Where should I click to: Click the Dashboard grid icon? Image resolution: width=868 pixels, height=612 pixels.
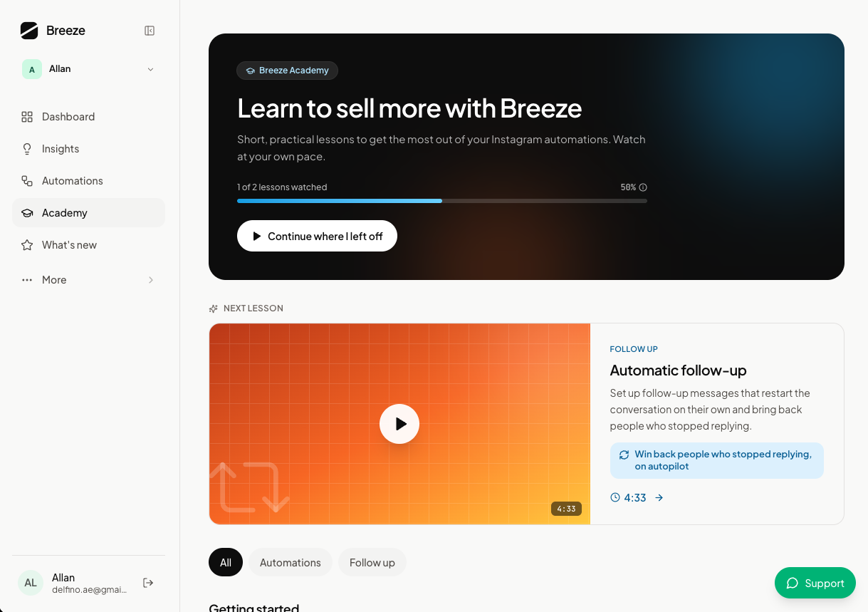[x=27, y=117]
